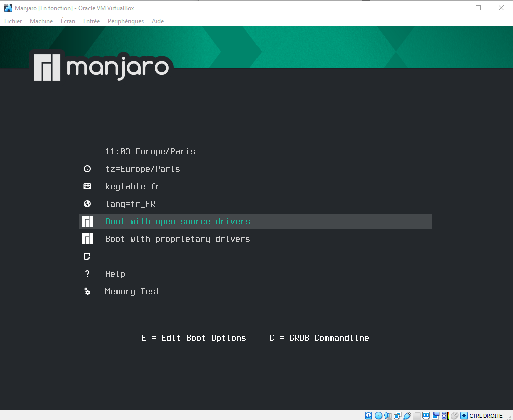Click the gears icon beside Memory Test
This screenshot has height=420, width=513.
[x=87, y=291]
